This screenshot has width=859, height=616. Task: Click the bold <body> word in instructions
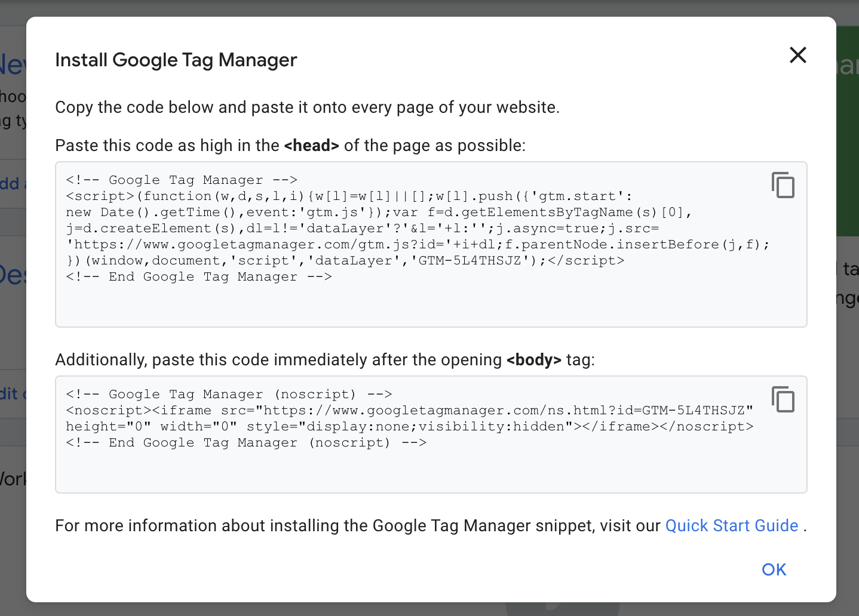click(533, 360)
